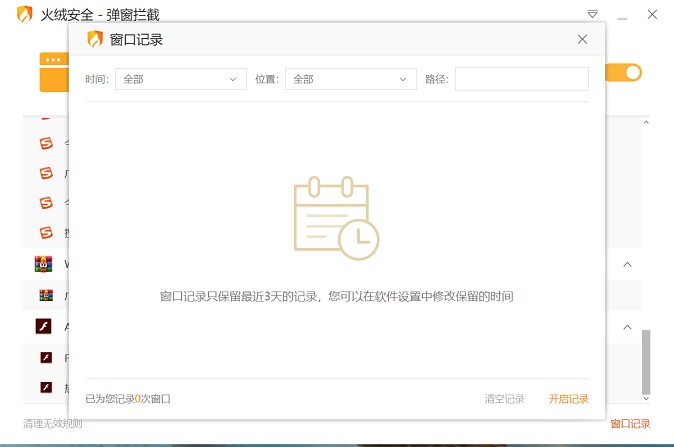Click the last Flash item icon in list
674x447 pixels.
pos(45,386)
